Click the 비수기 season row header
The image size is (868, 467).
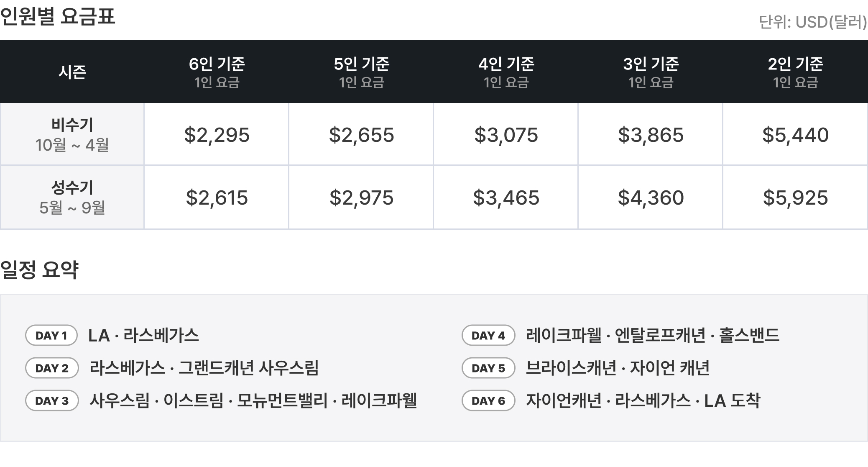click(x=72, y=134)
